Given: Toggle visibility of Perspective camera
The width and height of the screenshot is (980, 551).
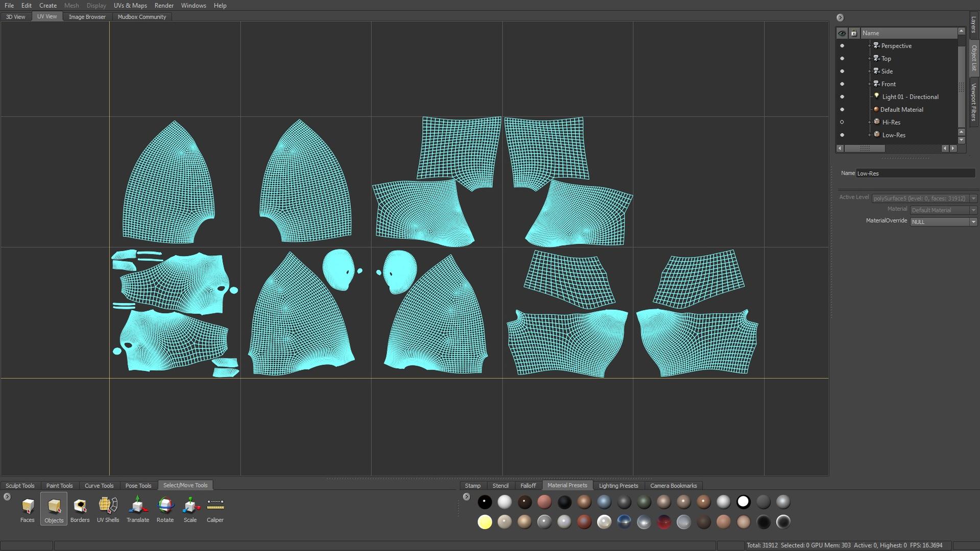Looking at the screenshot, I should [x=842, y=46].
